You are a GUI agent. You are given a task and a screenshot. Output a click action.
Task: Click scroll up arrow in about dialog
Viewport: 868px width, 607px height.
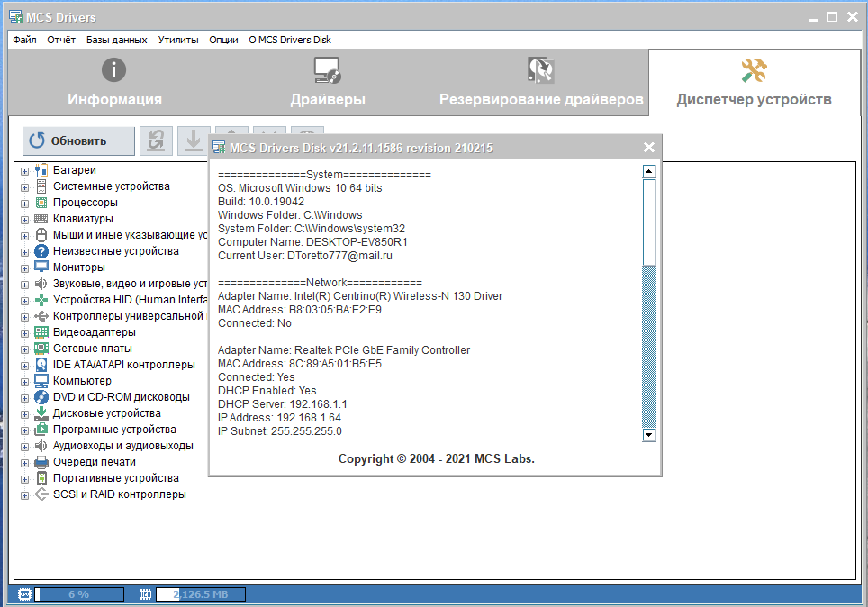[x=649, y=171]
